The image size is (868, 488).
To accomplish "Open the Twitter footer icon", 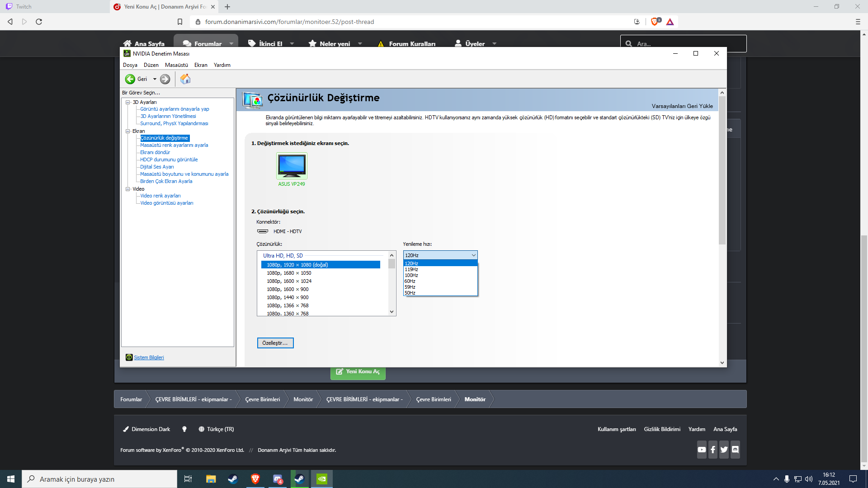I will (x=724, y=450).
